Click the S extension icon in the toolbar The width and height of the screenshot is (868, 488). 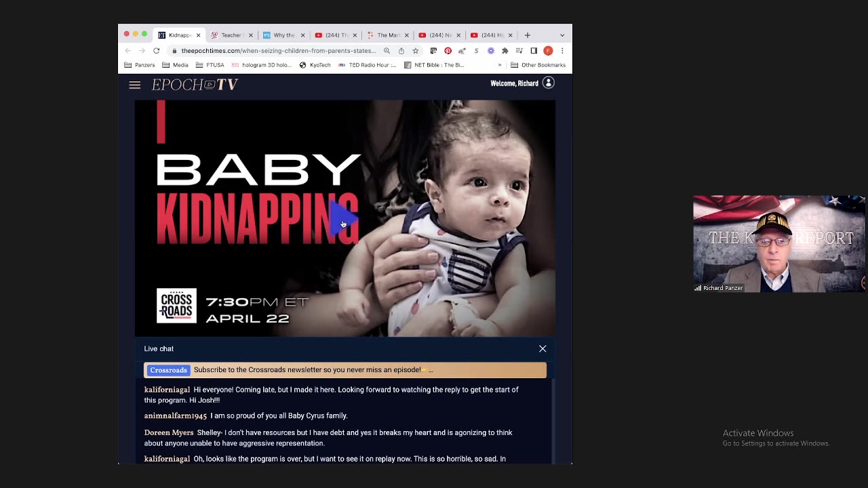[476, 51]
